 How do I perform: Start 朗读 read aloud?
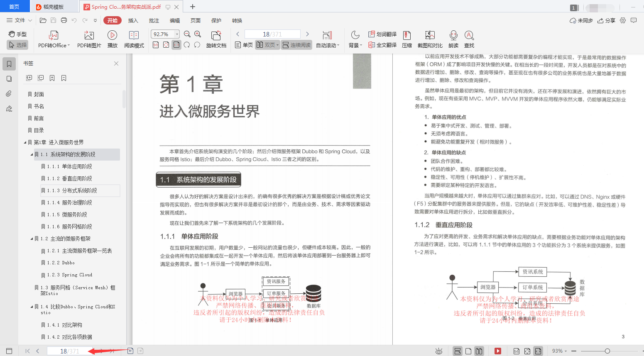click(453, 39)
